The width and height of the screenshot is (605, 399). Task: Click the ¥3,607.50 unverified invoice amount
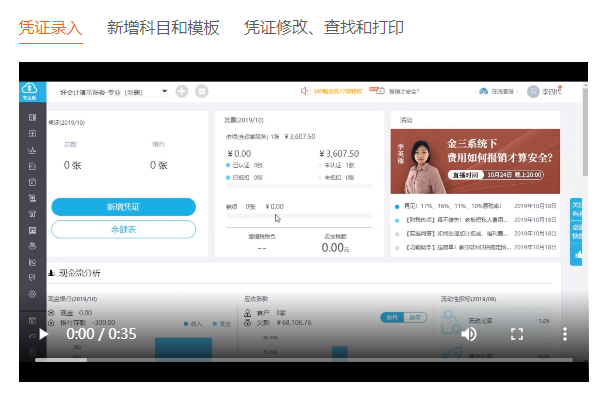click(x=339, y=154)
